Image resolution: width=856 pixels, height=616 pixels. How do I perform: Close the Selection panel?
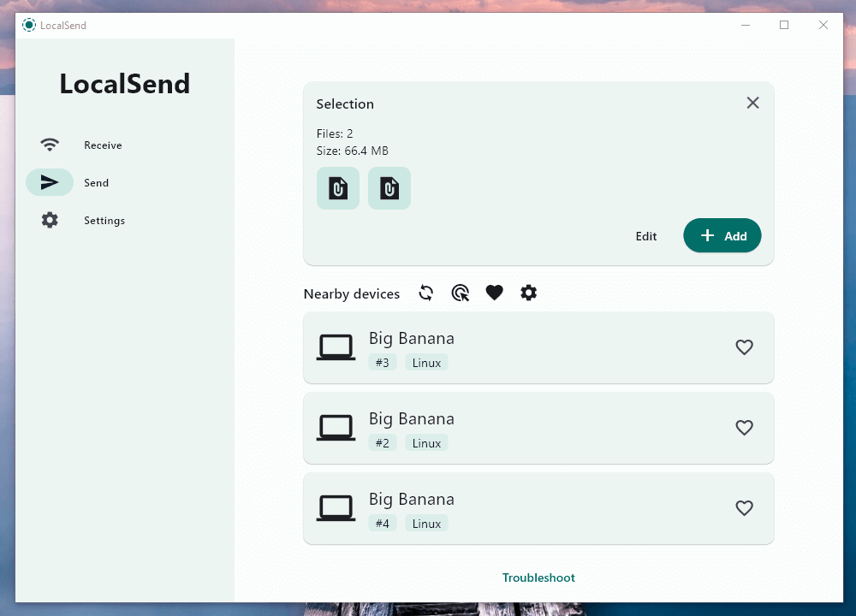click(x=752, y=103)
